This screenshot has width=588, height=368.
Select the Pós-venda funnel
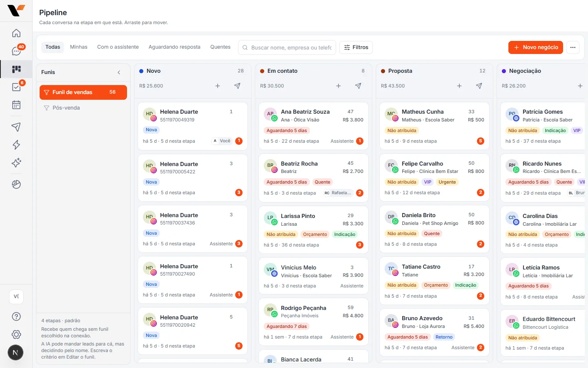83,108
